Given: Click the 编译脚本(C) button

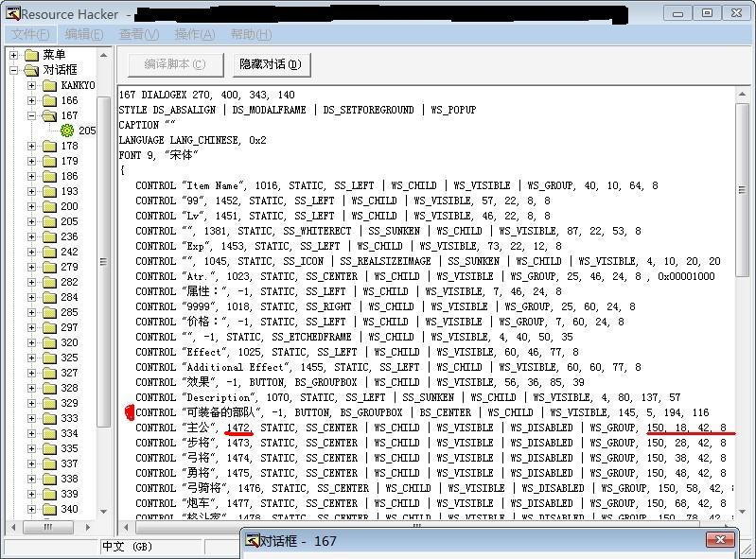Looking at the screenshot, I should [x=175, y=64].
